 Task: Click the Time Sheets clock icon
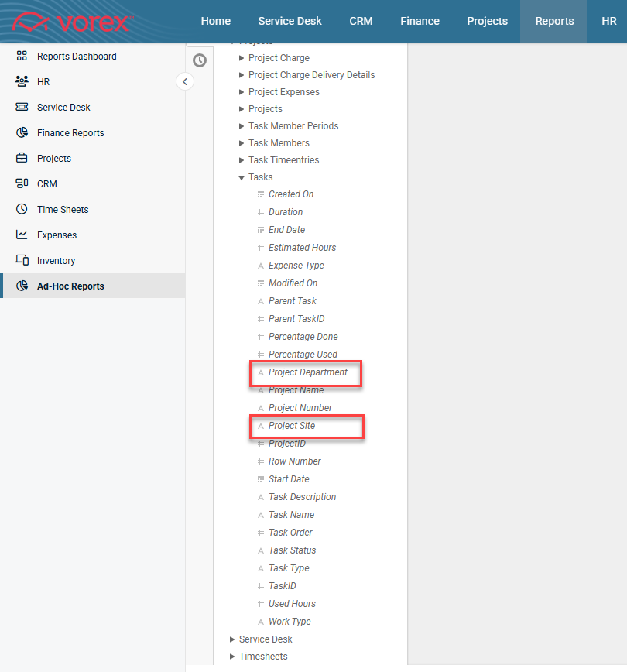[x=22, y=210]
